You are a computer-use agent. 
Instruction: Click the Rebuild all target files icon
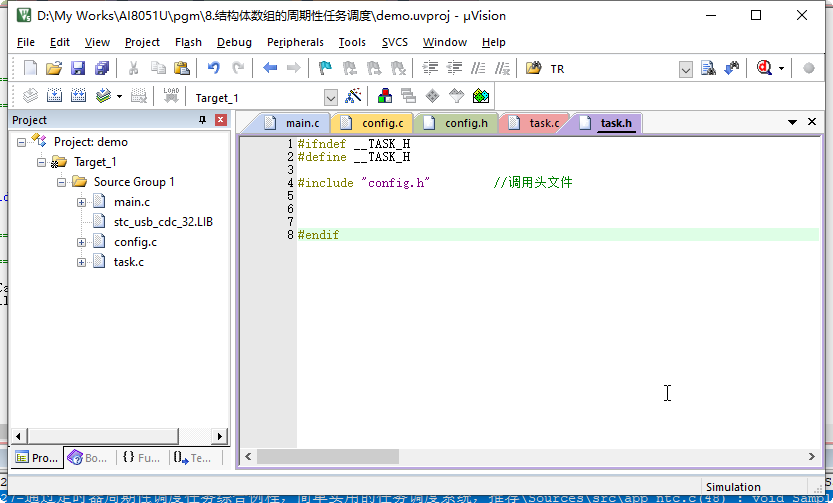click(77, 96)
